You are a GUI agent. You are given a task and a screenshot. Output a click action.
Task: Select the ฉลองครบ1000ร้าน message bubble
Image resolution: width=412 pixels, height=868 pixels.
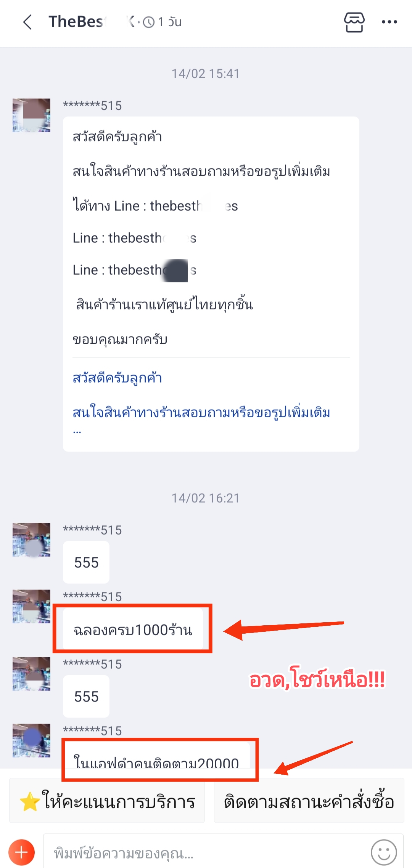coord(133,629)
